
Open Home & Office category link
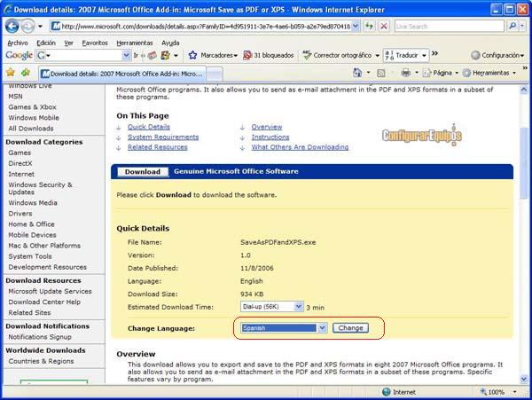coord(31,224)
